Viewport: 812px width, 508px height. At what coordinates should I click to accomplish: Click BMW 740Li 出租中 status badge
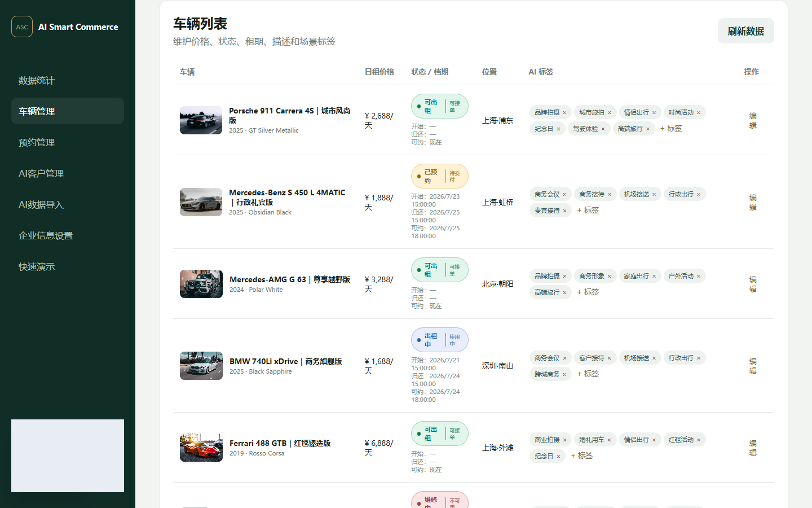click(x=440, y=340)
